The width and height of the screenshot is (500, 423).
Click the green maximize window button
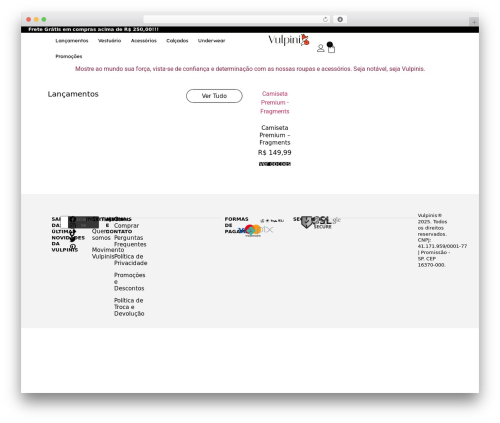[44, 20]
